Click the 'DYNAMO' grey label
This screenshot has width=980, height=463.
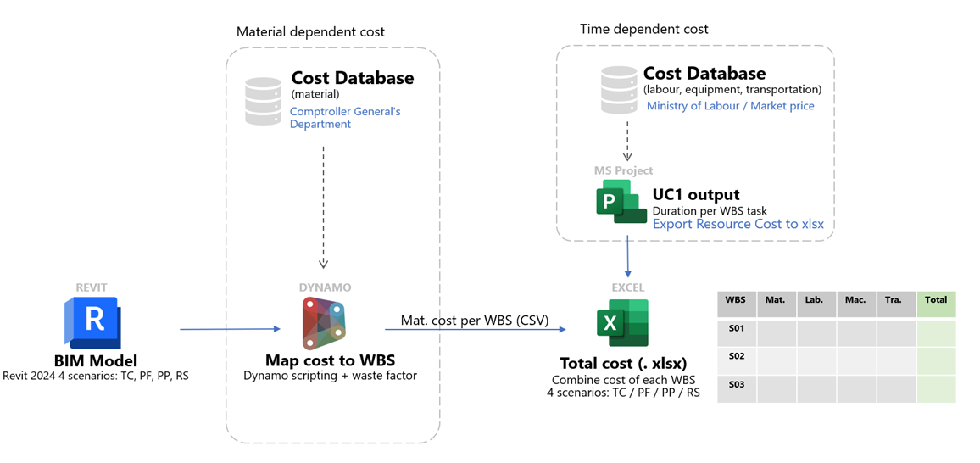tap(324, 287)
